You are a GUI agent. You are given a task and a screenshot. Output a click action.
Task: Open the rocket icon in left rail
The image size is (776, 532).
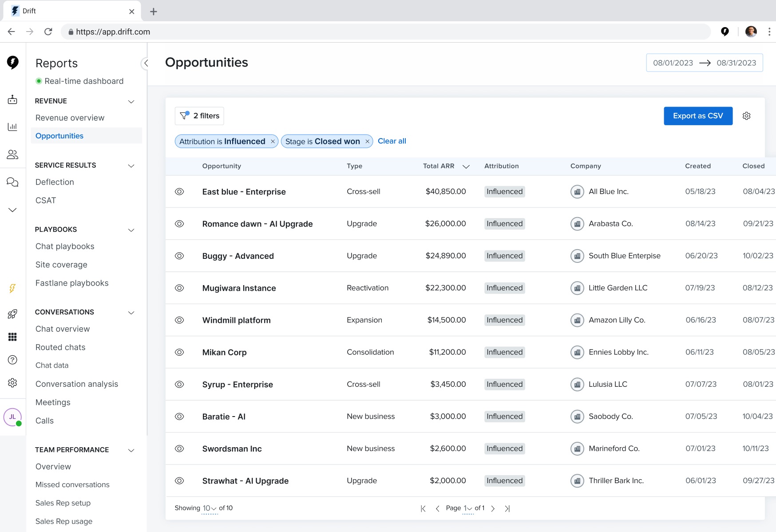click(x=12, y=314)
